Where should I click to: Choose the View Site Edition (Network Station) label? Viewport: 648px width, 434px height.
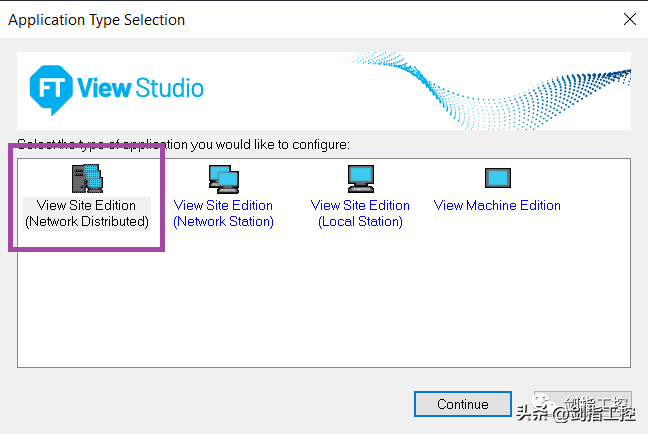(x=223, y=205)
